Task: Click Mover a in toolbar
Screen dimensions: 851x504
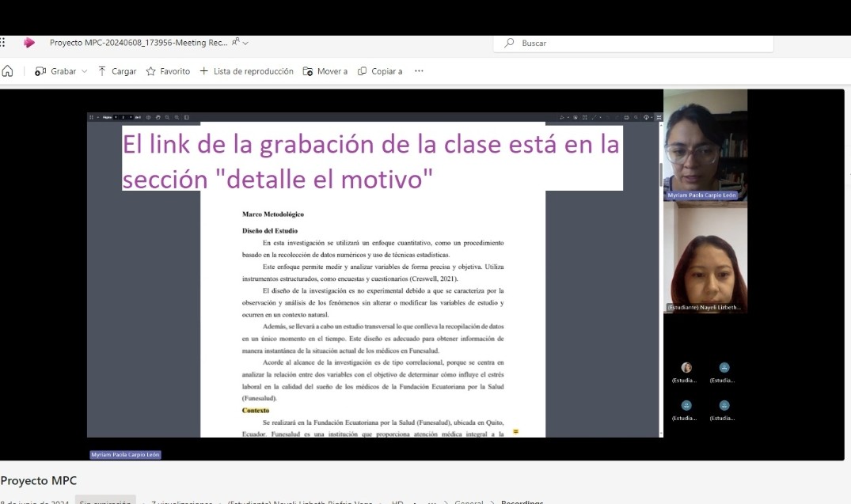Action: [325, 71]
